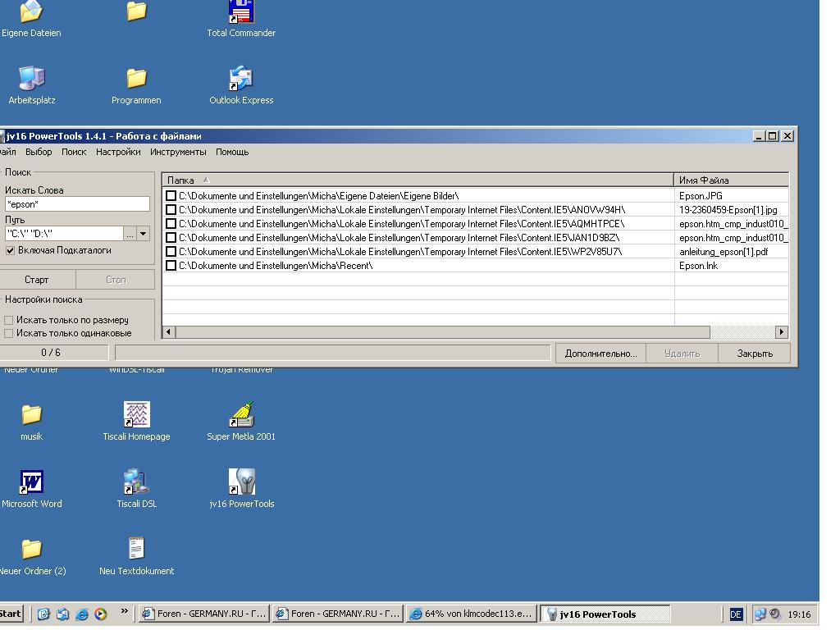Minimize the jv16 PowerTools window
840x630 pixels.
coord(759,136)
